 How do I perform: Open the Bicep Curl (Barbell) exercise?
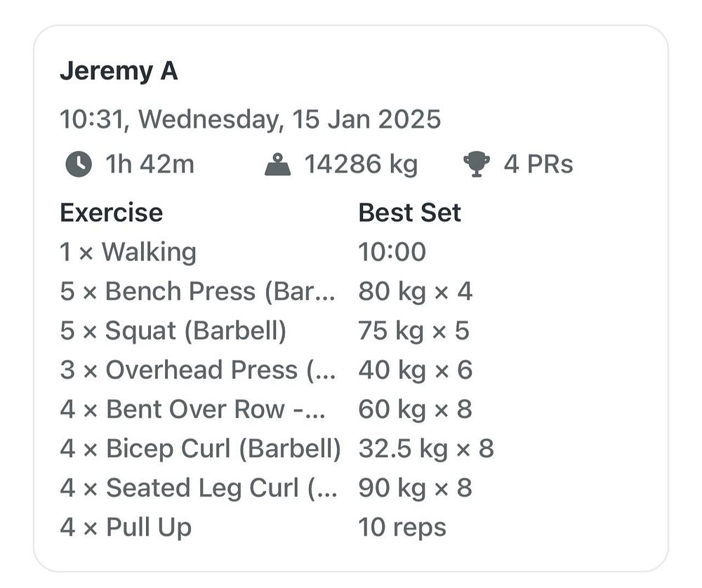[200, 448]
